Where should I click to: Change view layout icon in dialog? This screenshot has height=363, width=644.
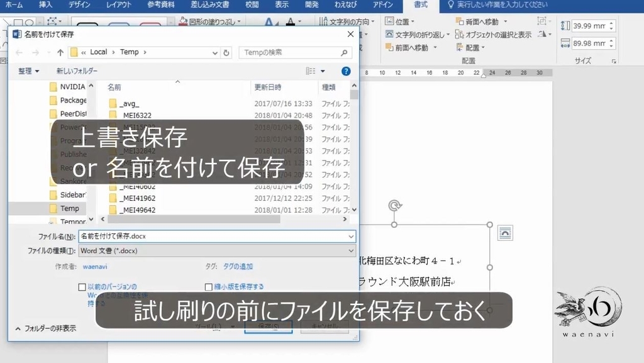pos(311,71)
